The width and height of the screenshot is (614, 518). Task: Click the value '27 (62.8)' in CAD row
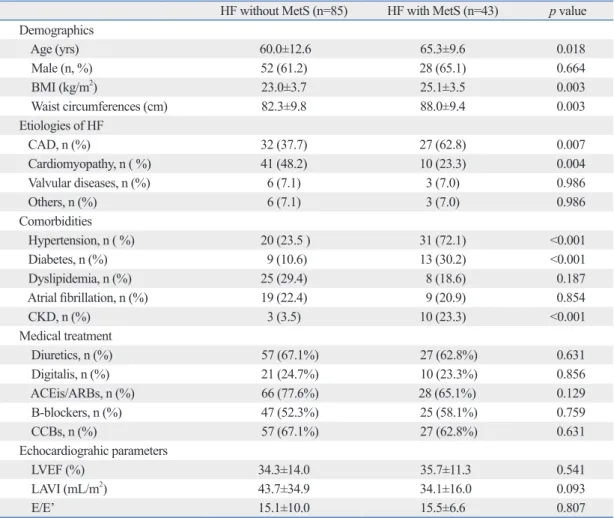(x=443, y=145)
